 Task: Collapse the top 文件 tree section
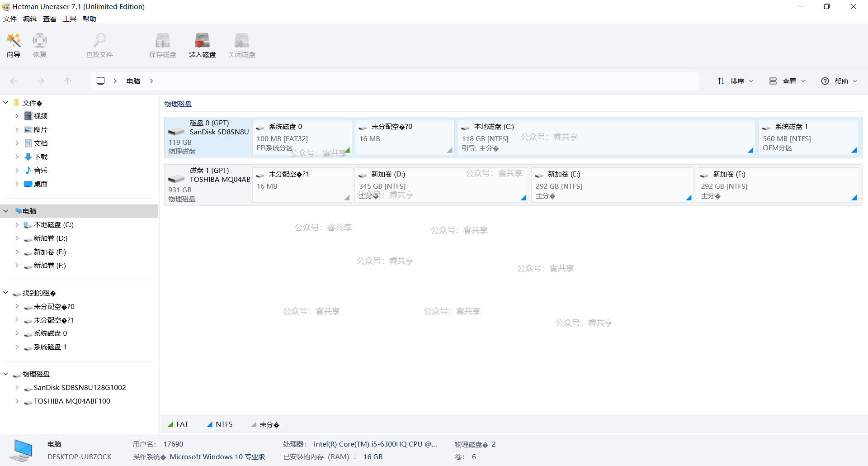point(6,103)
